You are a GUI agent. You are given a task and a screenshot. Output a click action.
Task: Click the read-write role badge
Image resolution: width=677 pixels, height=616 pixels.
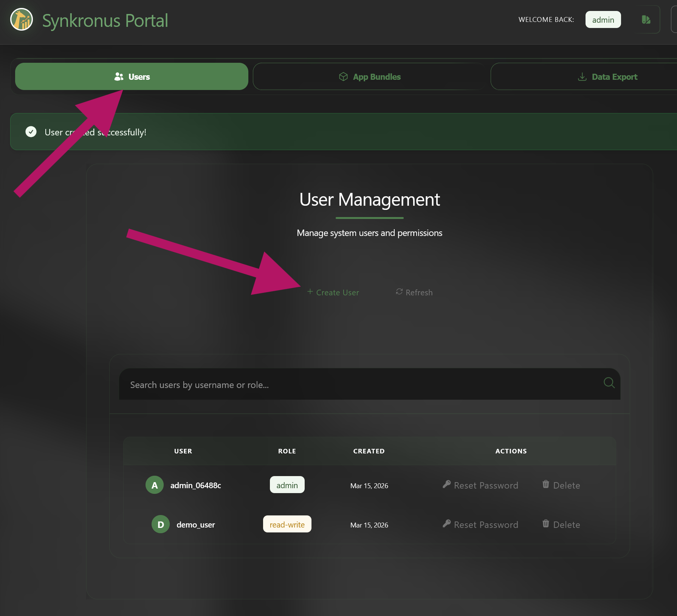click(287, 524)
